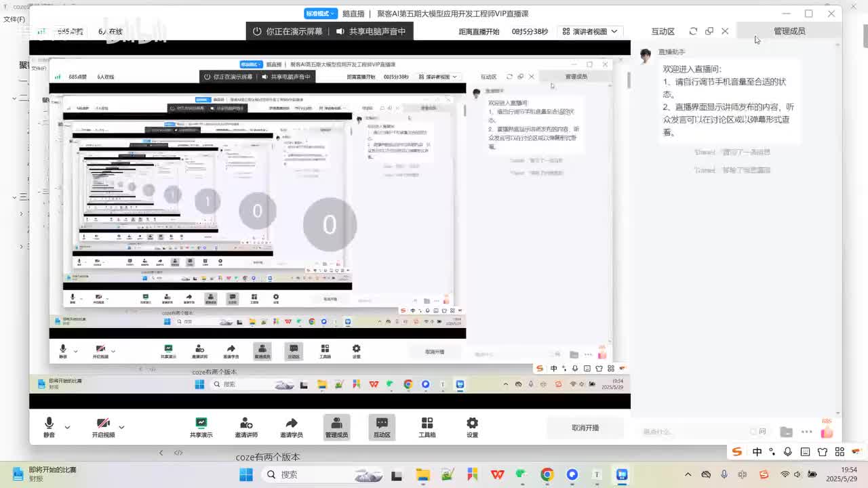Open Task View on the taskbar
868x488 pixels.
pyautogui.click(x=397, y=474)
